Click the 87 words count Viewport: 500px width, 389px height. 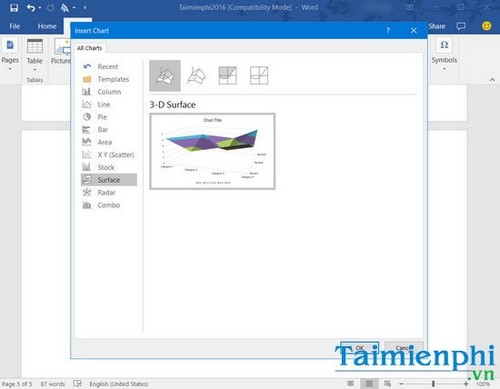point(53,384)
